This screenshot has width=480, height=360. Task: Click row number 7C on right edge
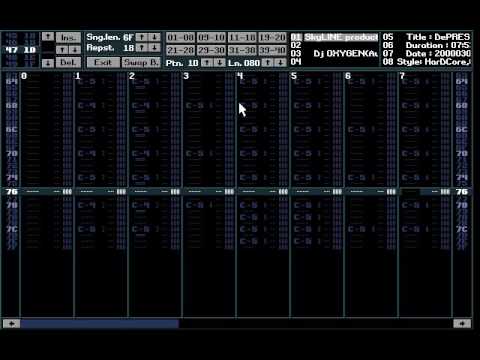(462, 229)
